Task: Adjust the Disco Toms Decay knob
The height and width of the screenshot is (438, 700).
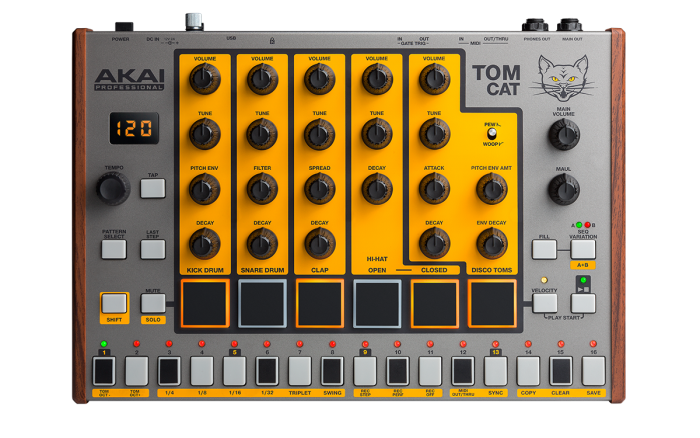Action: click(434, 244)
